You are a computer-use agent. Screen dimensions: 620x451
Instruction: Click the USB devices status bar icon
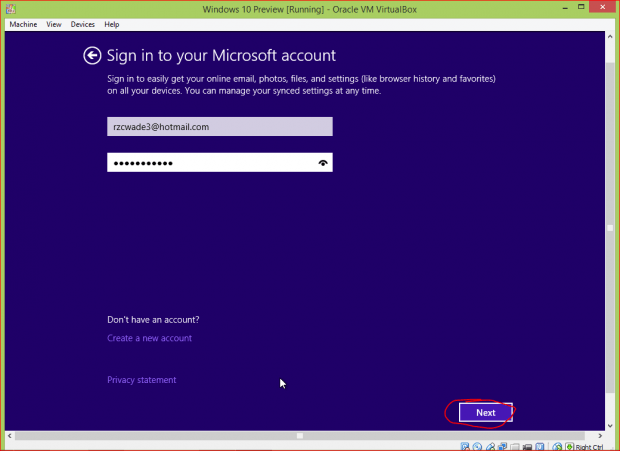pyautogui.click(x=490, y=447)
